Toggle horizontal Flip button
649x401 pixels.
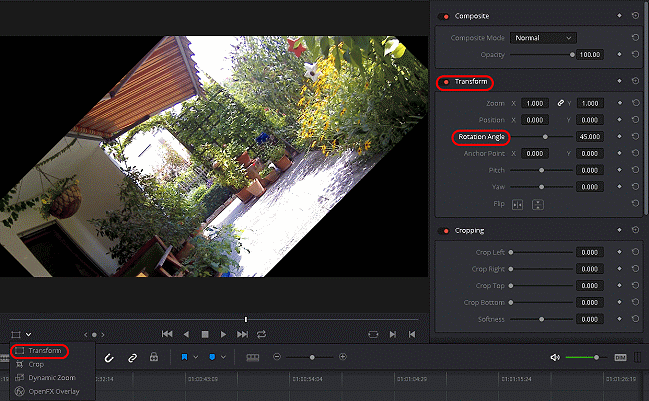pyautogui.click(x=517, y=204)
